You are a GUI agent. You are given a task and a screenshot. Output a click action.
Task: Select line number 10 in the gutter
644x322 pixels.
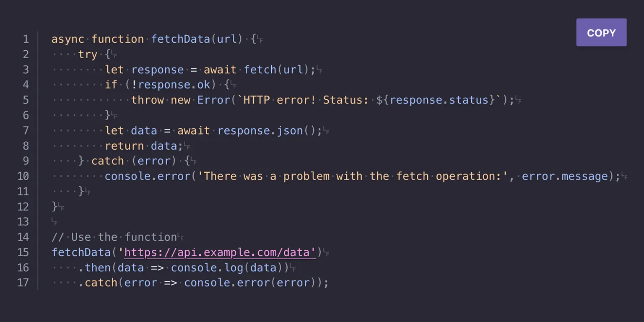23,176
